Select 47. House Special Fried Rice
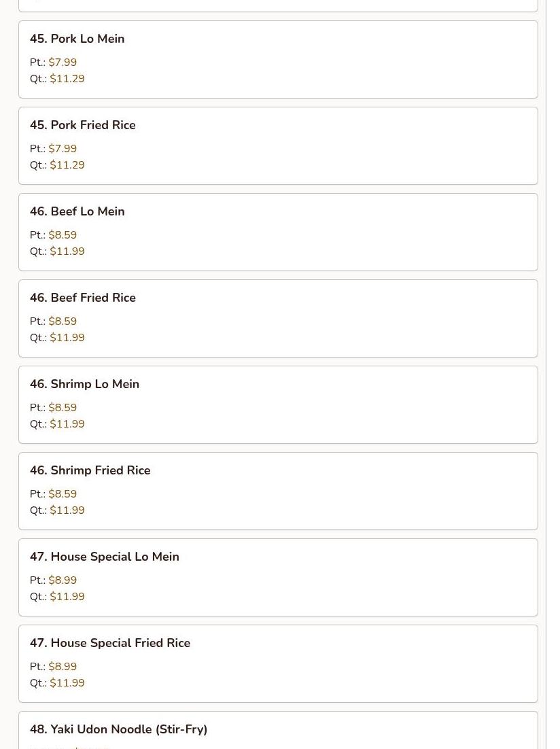This screenshot has height=749, width=560. (278, 663)
